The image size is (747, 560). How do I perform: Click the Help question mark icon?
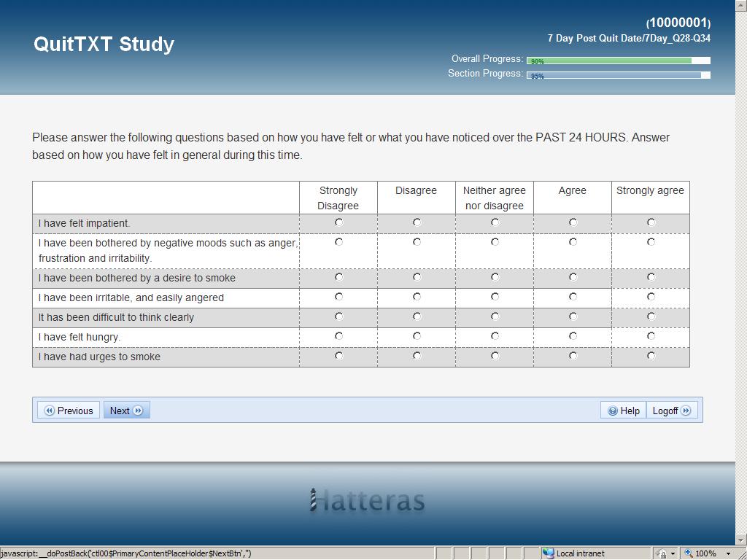[613, 411]
